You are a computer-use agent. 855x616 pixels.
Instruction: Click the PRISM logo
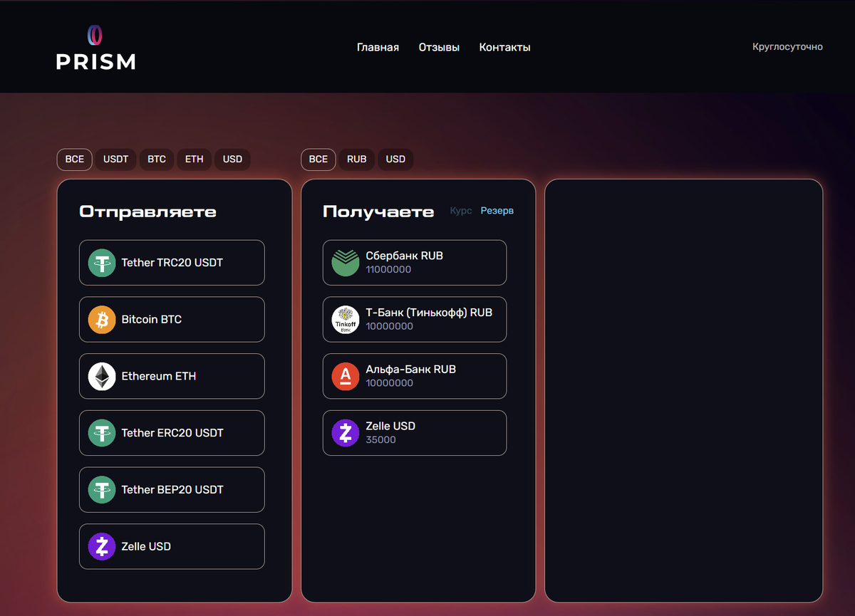(95, 47)
